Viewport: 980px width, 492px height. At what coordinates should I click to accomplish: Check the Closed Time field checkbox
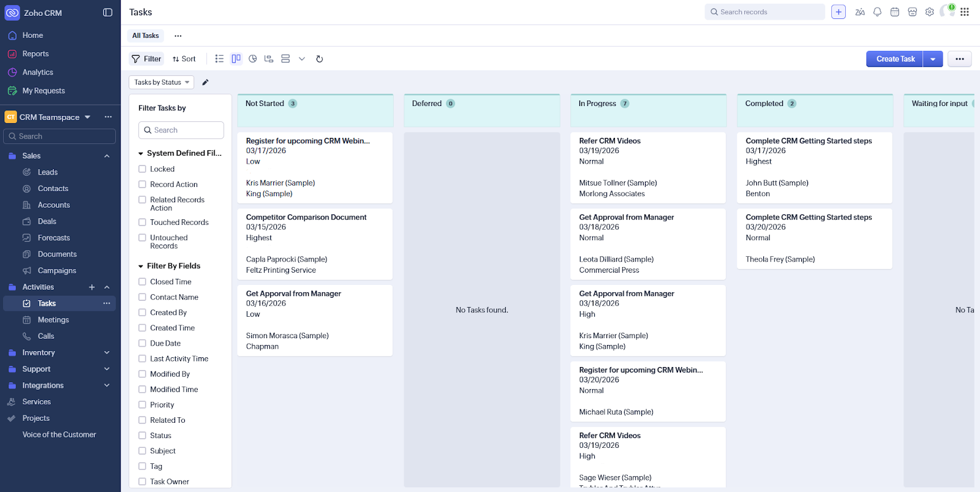(x=142, y=282)
